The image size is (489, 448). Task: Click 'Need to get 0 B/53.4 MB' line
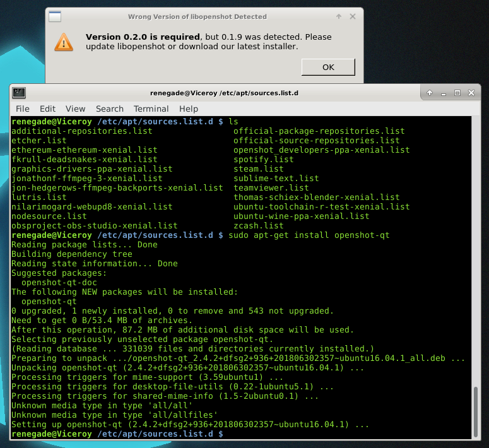[x=102, y=321]
